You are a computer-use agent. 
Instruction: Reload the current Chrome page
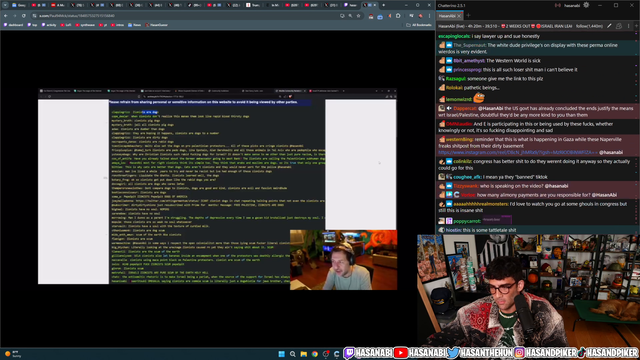pos(24,16)
